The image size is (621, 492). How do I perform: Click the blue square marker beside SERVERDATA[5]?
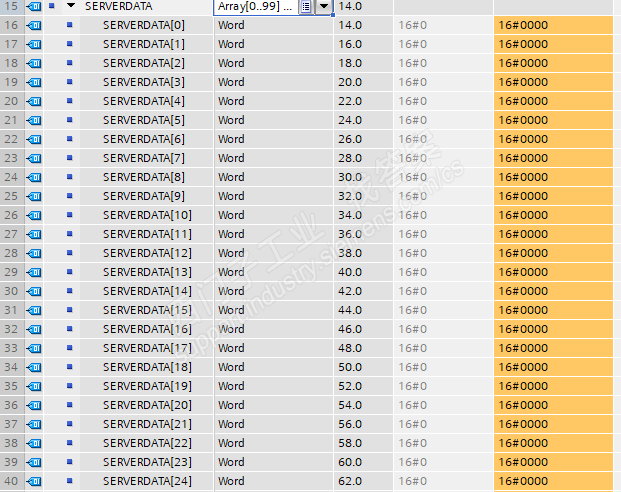coord(70,120)
